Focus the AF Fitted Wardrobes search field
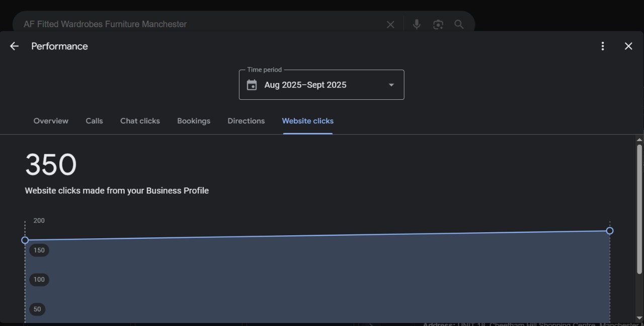 201,24
